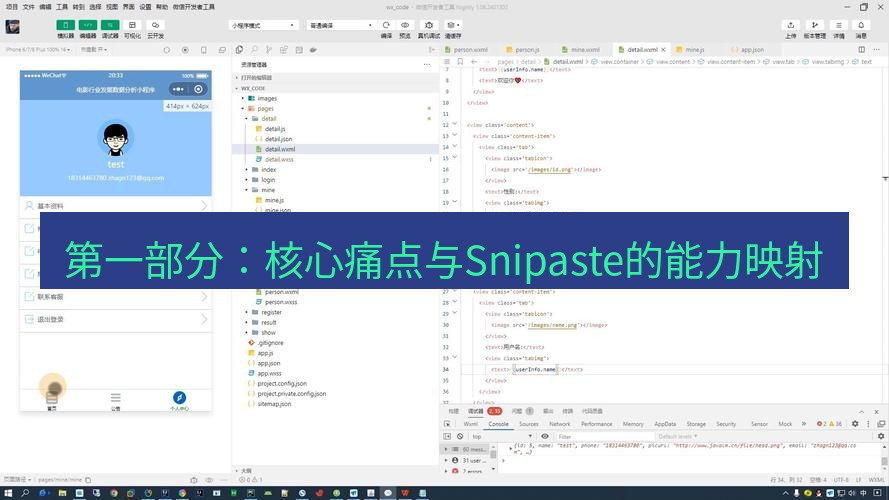The height and width of the screenshot is (500, 889).
Task: Click the user avatar in toolbar
Action: [12, 27]
